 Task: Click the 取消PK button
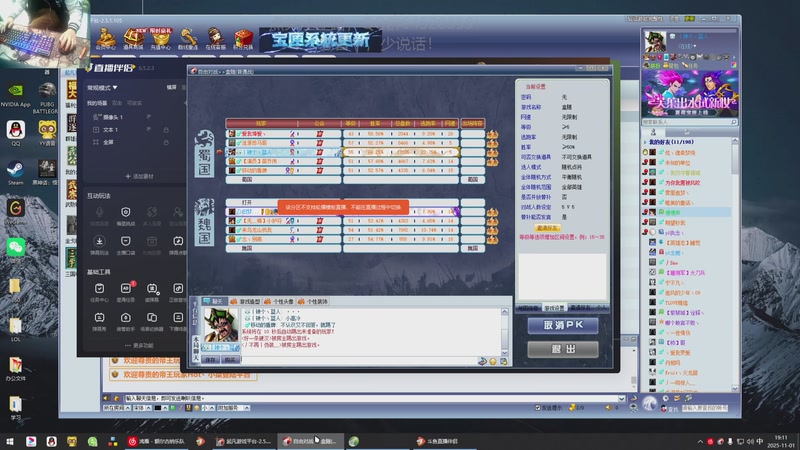coord(563,326)
